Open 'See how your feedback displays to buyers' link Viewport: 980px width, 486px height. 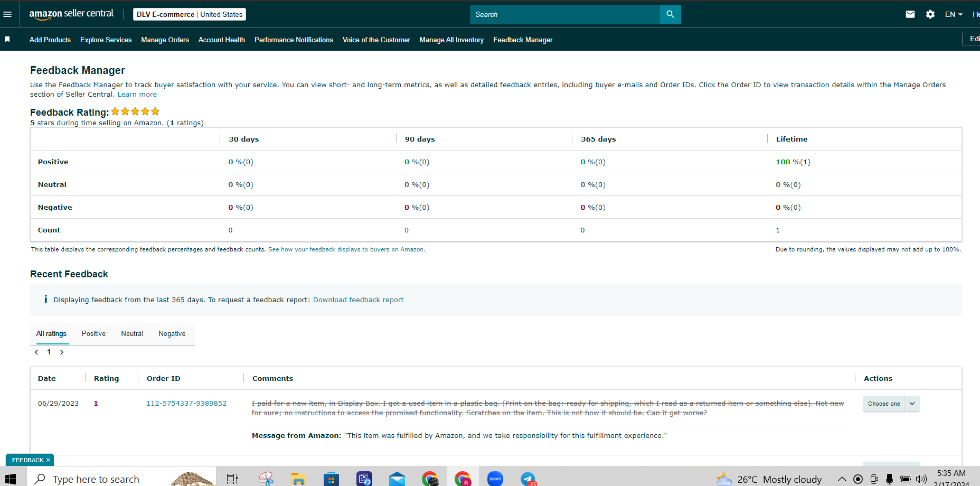(x=346, y=249)
